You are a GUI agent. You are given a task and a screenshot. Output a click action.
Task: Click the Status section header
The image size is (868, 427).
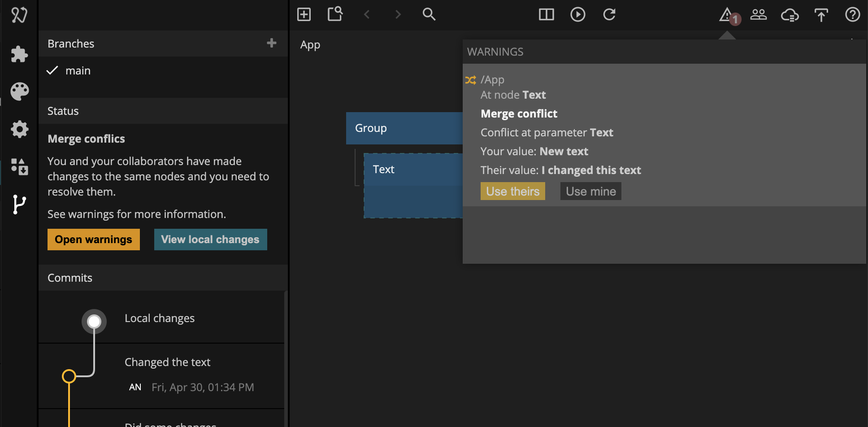pyautogui.click(x=163, y=111)
